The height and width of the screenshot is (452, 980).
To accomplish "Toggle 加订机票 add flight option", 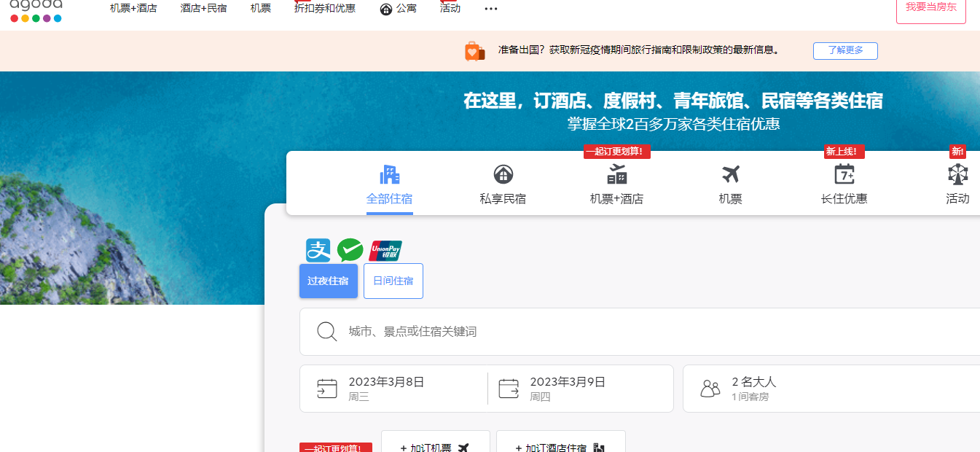I will [435, 446].
